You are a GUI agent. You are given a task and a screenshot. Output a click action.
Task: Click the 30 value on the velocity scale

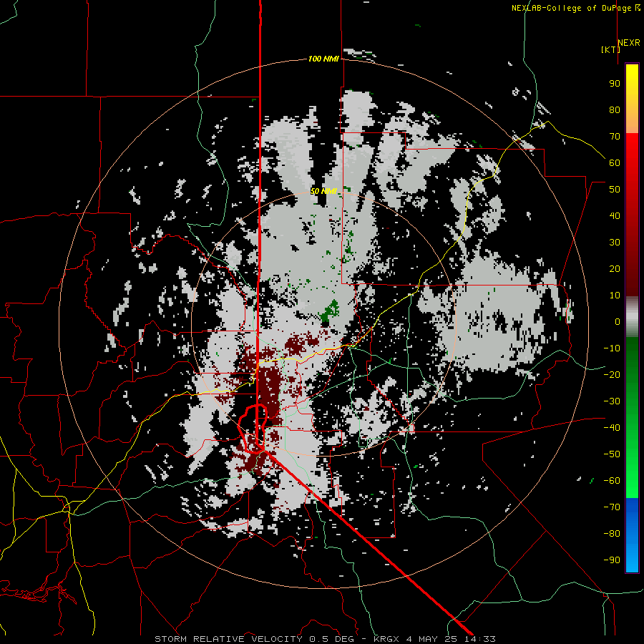pyautogui.click(x=615, y=243)
